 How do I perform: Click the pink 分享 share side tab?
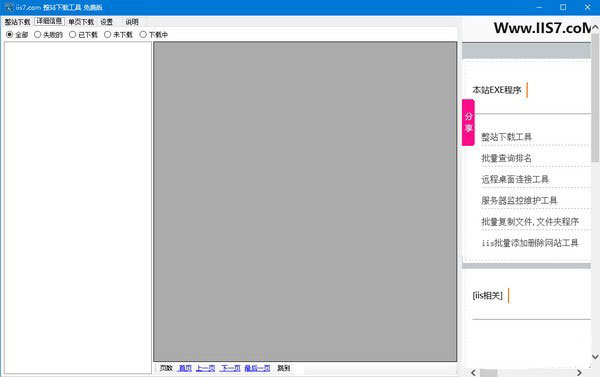pyautogui.click(x=468, y=122)
